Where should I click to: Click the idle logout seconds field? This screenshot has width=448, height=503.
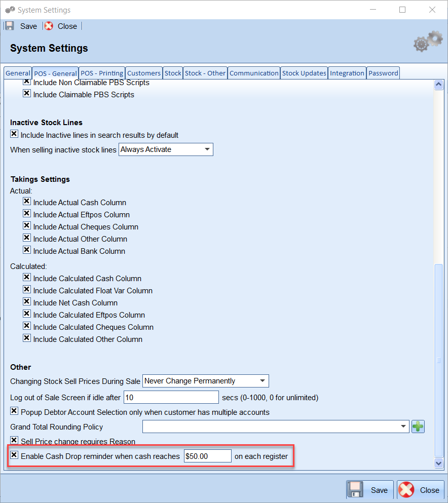(171, 397)
